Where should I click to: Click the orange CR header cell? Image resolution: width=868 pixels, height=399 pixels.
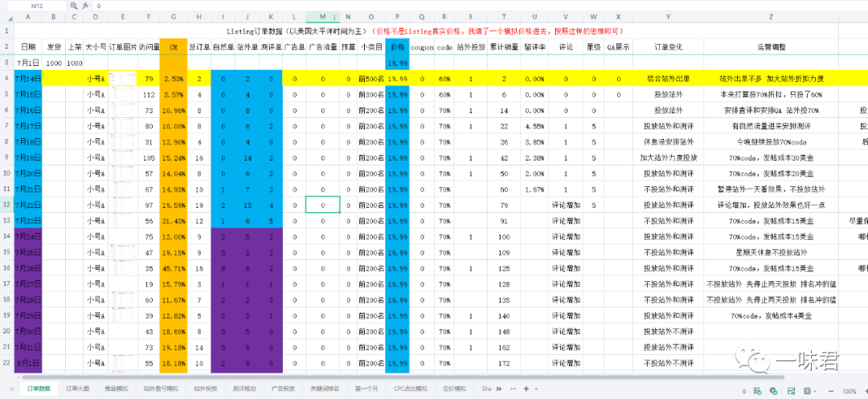pos(174,47)
